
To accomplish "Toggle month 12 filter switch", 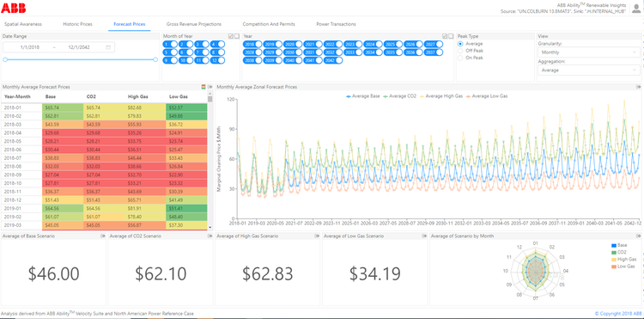I will [x=218, y=60].
